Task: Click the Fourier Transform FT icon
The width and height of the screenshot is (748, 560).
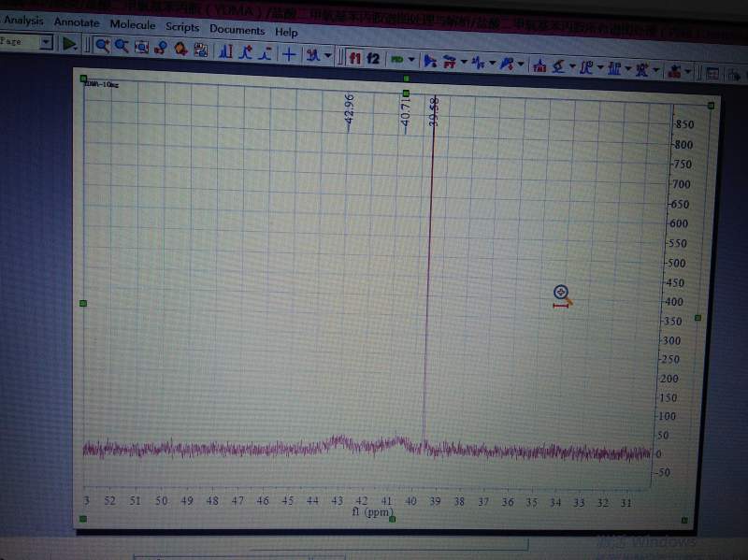Action: tap(450, 62)
